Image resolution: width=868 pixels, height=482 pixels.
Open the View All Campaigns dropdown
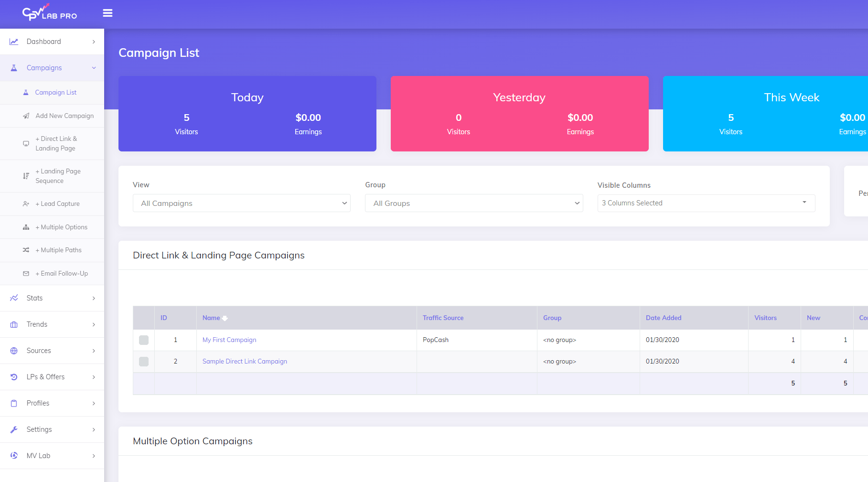pos(241,203)
